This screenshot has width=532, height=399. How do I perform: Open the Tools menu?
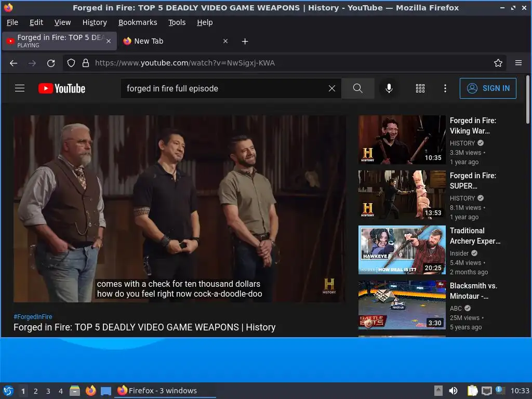(x=177, y=22)
